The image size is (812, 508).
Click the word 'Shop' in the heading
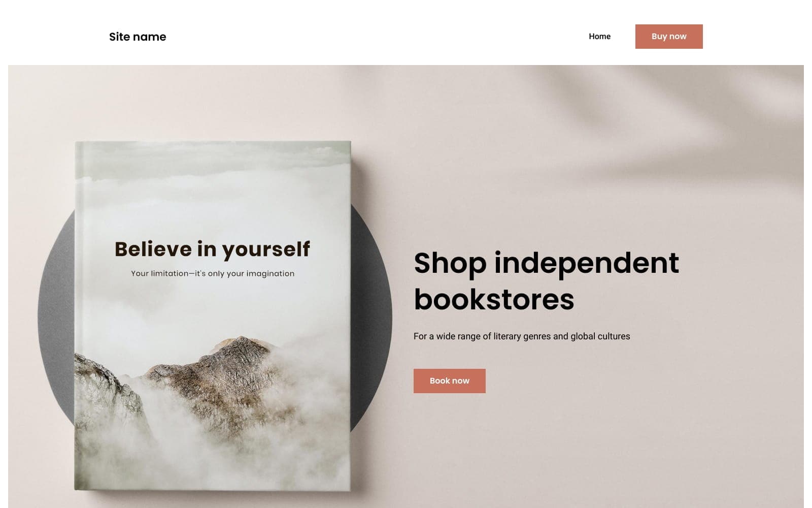450,263
